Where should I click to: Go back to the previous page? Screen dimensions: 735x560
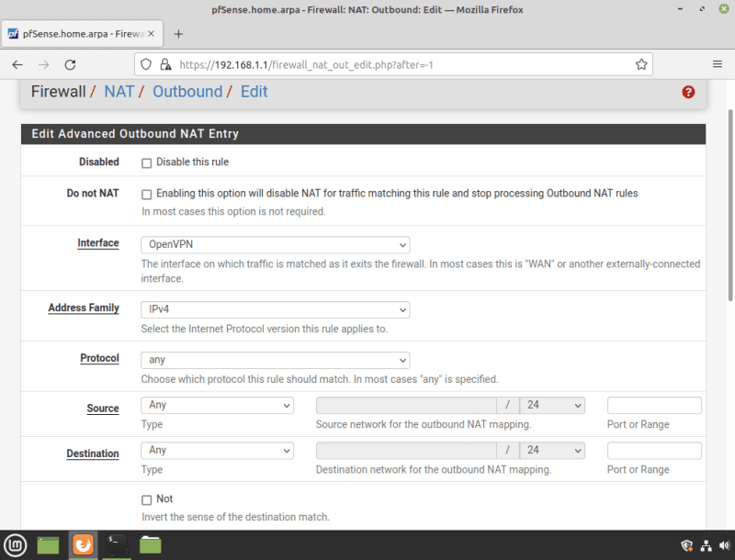click(x=17, y=65)
